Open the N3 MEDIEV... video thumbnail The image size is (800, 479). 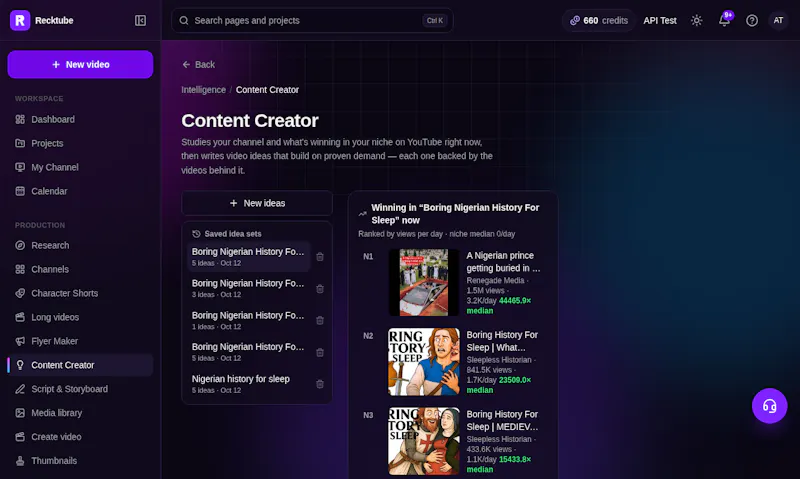(x=424, y=441)
